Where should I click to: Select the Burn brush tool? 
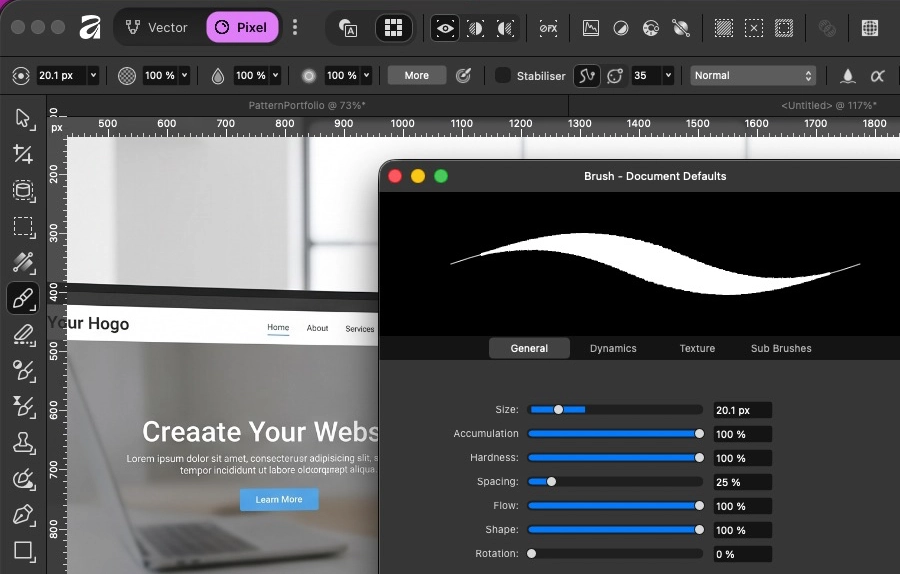coord(23,406)
